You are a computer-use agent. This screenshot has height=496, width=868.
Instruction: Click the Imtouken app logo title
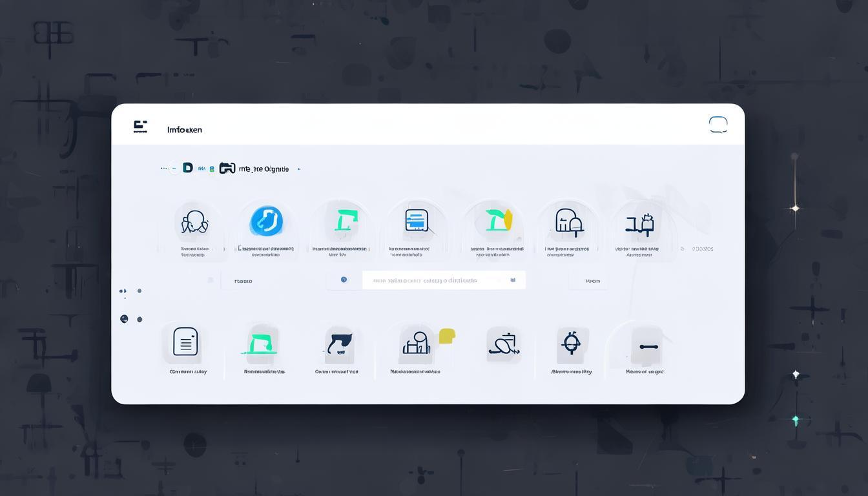point(184,130)
